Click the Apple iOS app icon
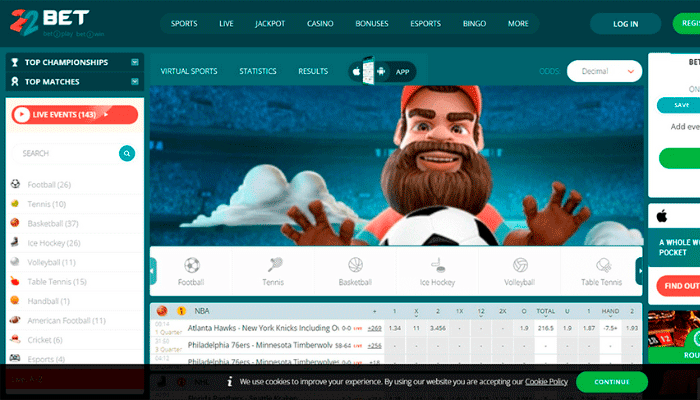 [356, 71]
